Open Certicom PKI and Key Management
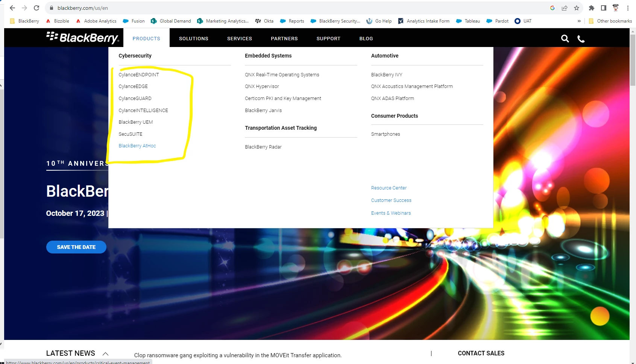The height and width of the screenshot is (364, 636). [x=283, y=99]
